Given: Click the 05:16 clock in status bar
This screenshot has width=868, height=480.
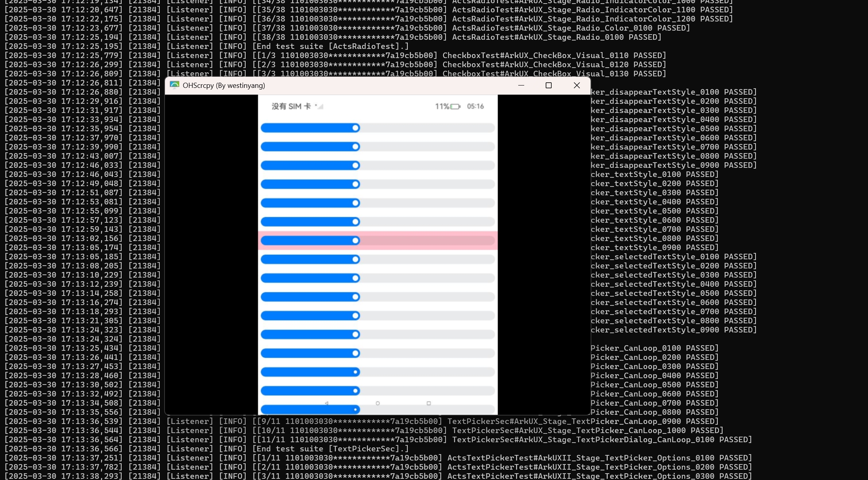Looking at the screenshot, I should click(475, 107).
